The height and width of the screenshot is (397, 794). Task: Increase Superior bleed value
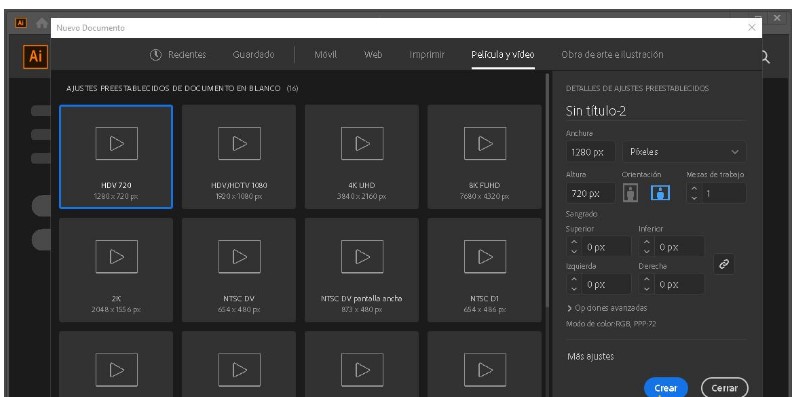(574, 243)
